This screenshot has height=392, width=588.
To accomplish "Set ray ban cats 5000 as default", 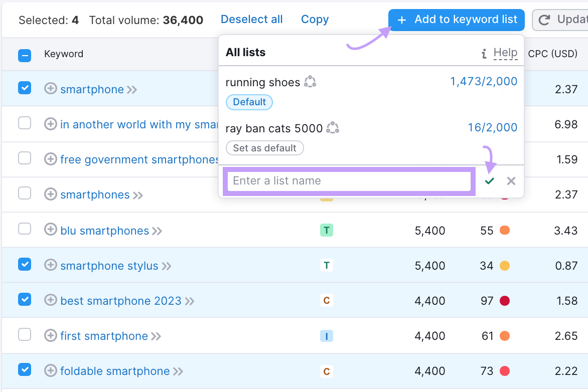I will (x=264, y=148).
